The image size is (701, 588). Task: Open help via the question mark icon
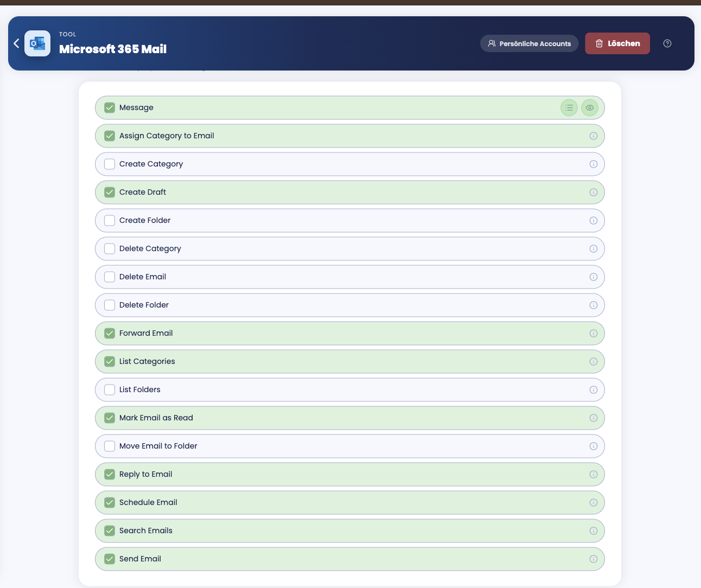coord(667,43)
